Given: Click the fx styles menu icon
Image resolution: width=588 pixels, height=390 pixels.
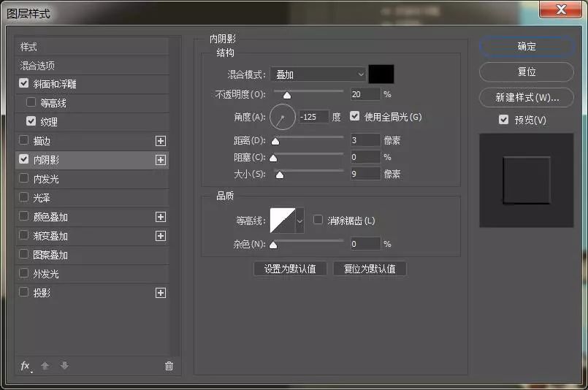Looking at the screenshot, I should 26,366.
